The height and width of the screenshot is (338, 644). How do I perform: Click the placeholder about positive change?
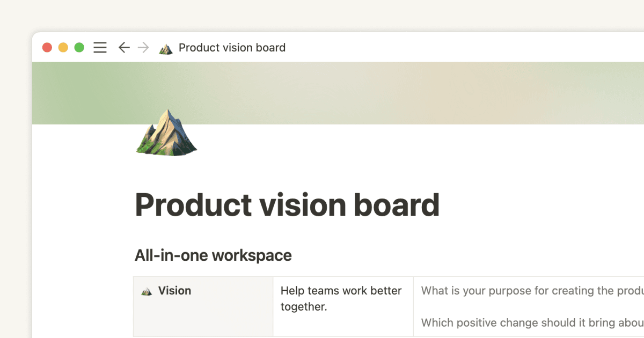pyautogui.click(x=515, y=322)
